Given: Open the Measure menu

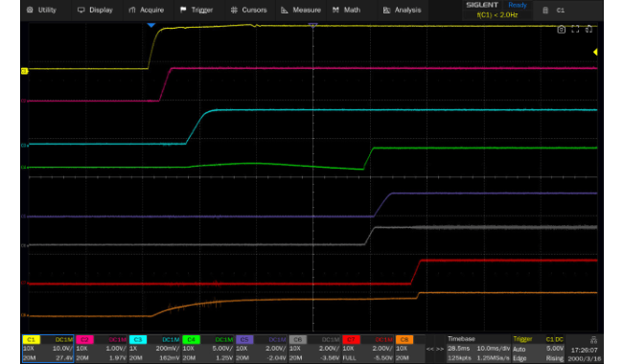Looking at the screenshot, I should tap(301, 10).
